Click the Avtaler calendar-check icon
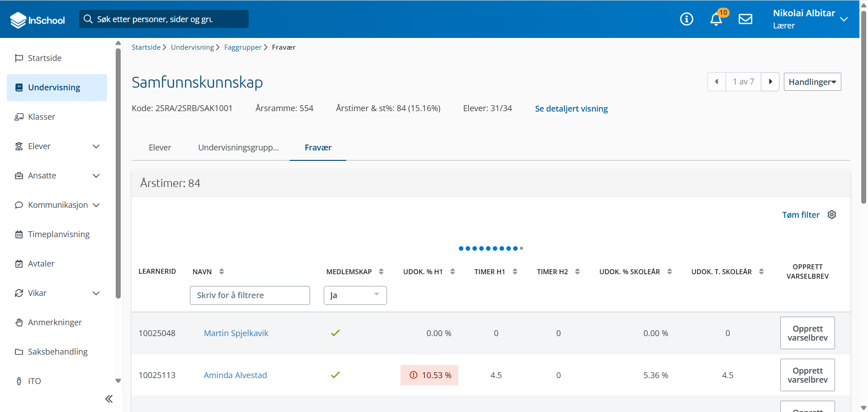The width and height of the screenshot is (868, 412). click(x=19, y=263)
